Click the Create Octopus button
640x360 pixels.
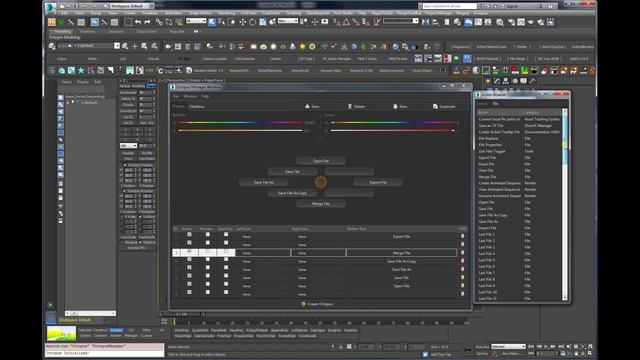tap(317, 304)
